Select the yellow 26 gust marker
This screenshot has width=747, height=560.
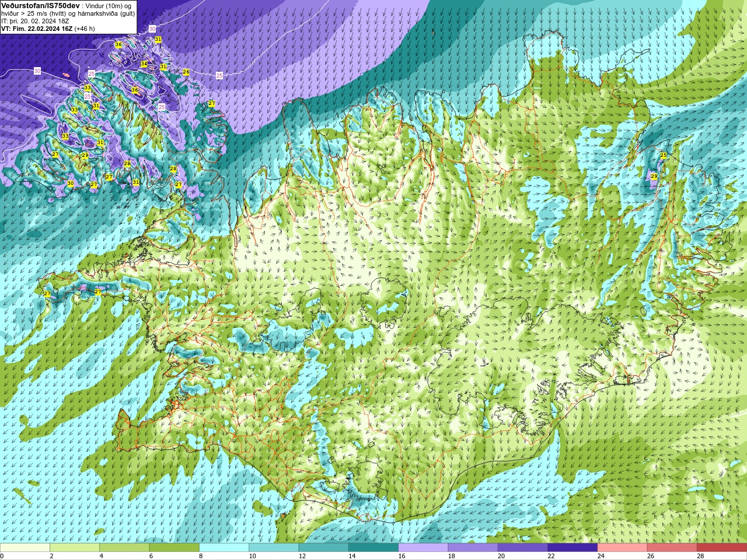pyautogui.click(x=186, y=72)
